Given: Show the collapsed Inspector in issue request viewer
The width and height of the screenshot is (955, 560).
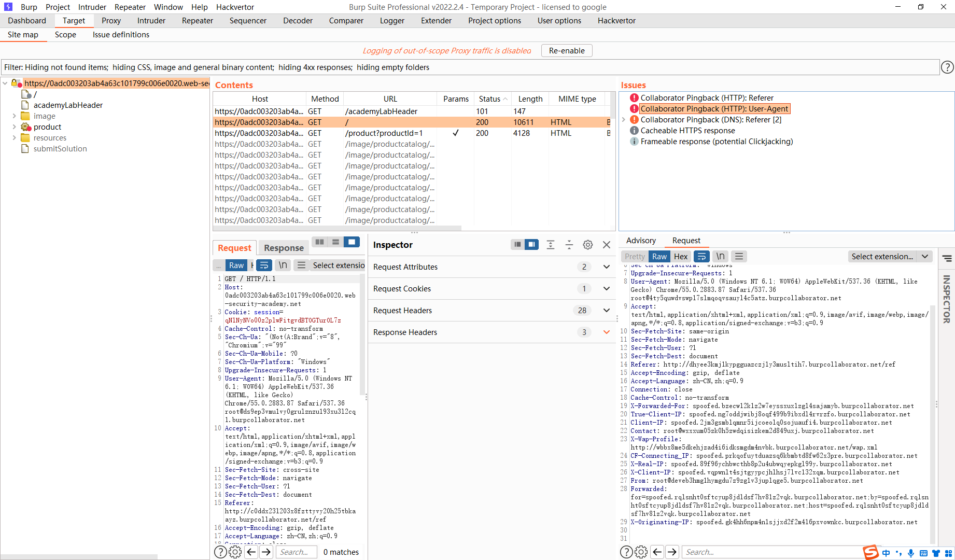Looking at the screenshot, I should 947,258.
